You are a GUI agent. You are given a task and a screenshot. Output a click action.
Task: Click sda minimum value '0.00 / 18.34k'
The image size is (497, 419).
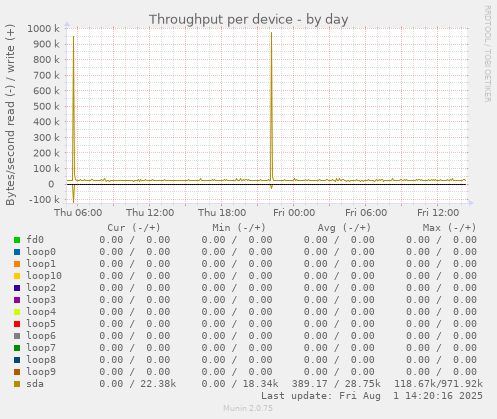[240, 384]
